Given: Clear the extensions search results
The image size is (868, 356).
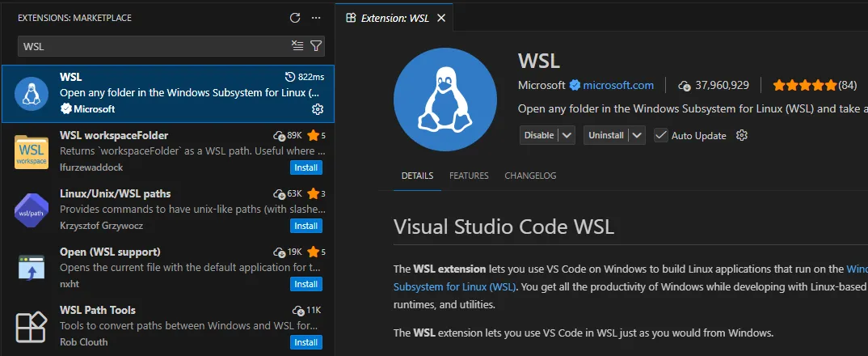Looking at the screenshot, I should point(297,46).
